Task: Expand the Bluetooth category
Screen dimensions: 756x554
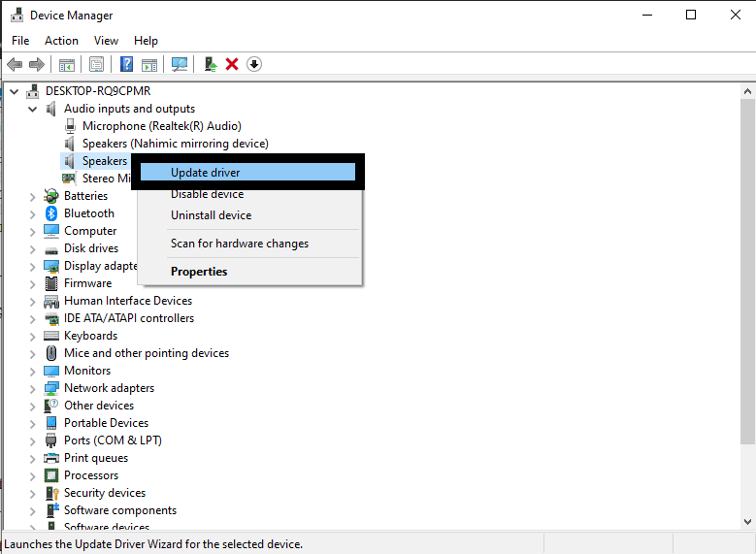Action: (x=32, y=214)
